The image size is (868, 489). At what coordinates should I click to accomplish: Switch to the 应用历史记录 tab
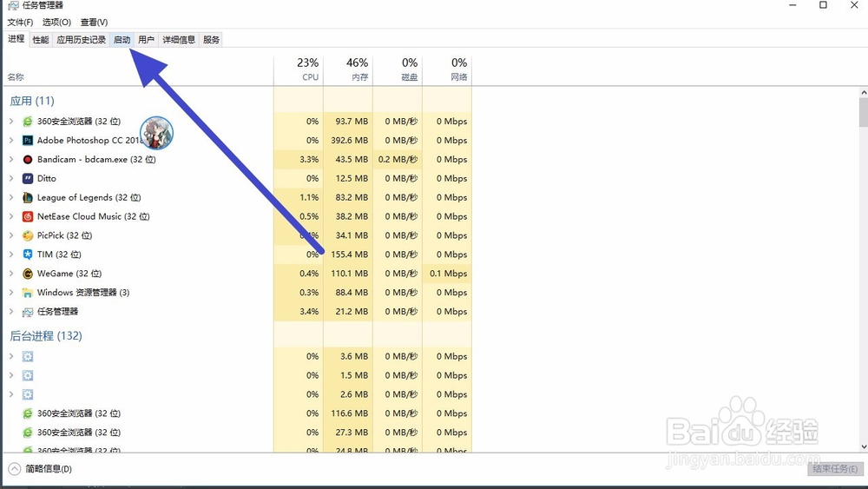tap(81, 39)
